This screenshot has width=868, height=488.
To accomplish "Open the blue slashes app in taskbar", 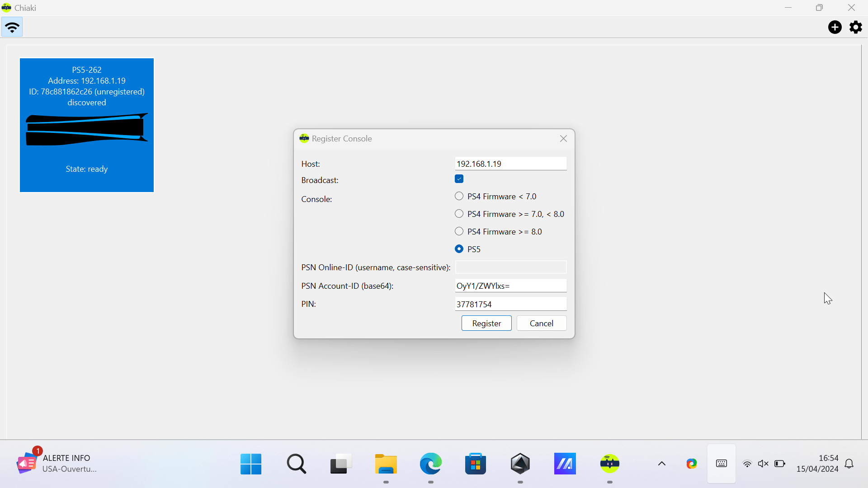I will [565, 464].
